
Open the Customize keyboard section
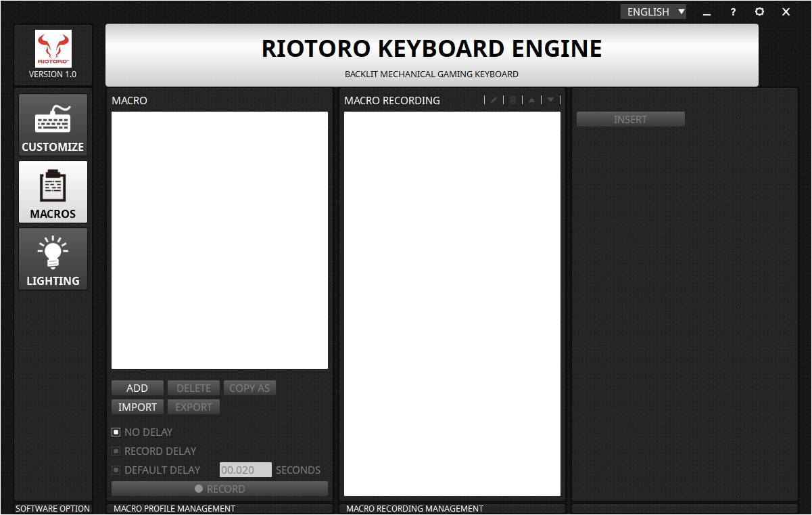click(x=53, y=125)
